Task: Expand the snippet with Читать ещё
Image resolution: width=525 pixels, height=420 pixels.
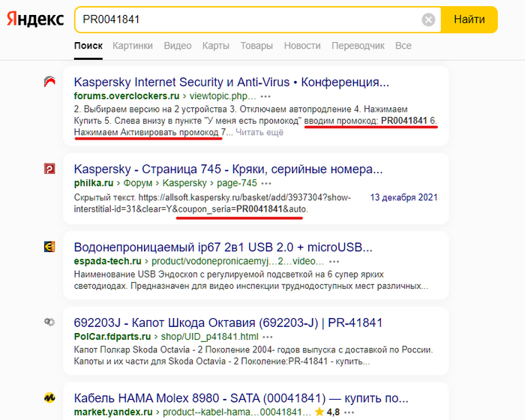Action: 259,133
